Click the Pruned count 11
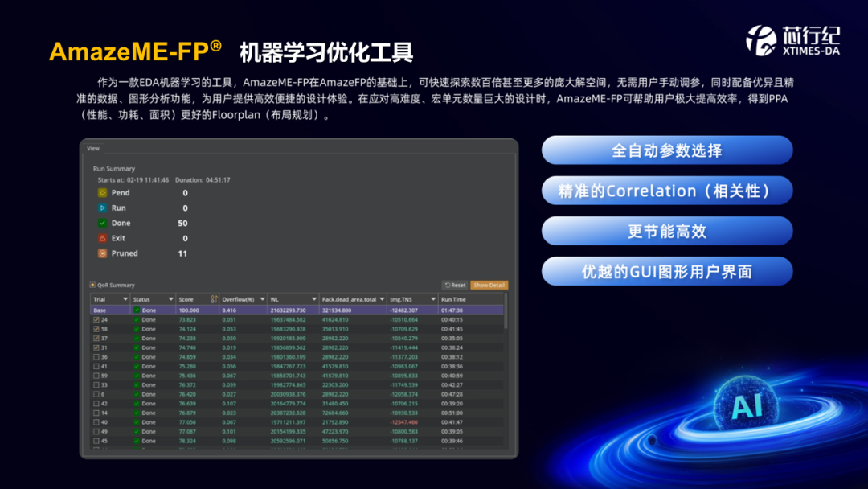868x489 pixels. tap(182, 253)
